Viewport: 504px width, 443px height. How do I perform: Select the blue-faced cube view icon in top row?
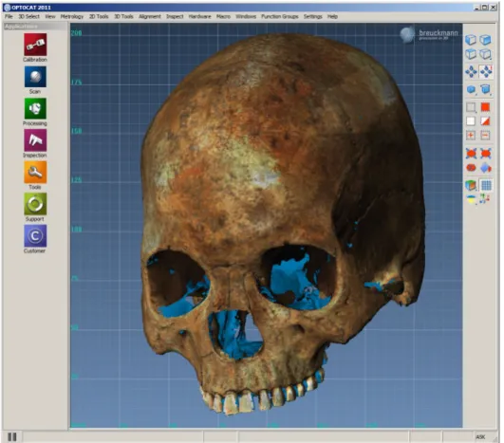click(x=485, y=40)
